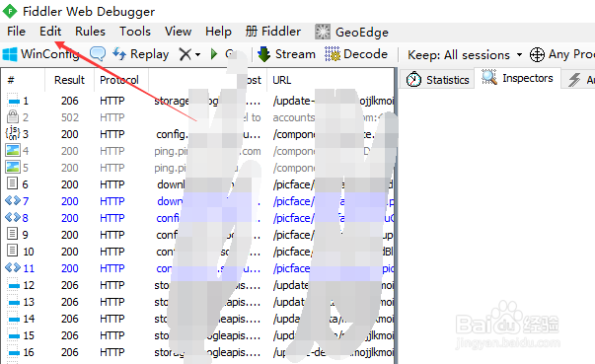Viewport: 595px width, 364px height.
Task: Click the comment speech bubble icon
Action: (98, 54)
